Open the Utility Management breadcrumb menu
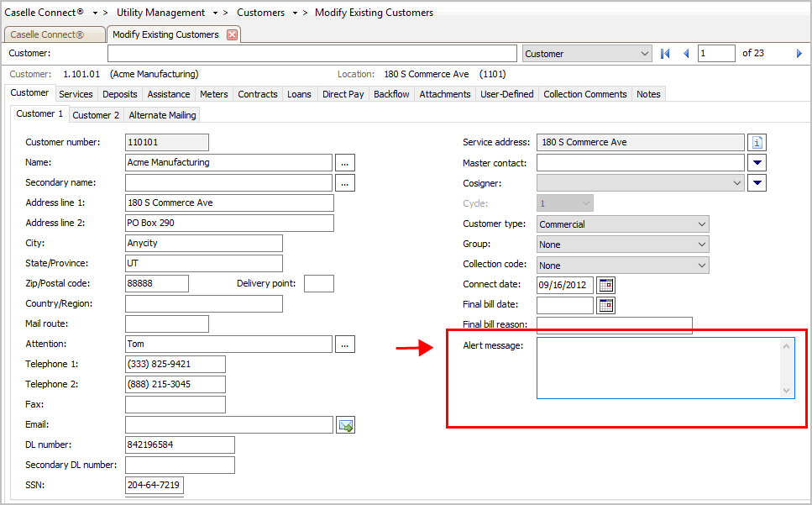 (216, 13)
